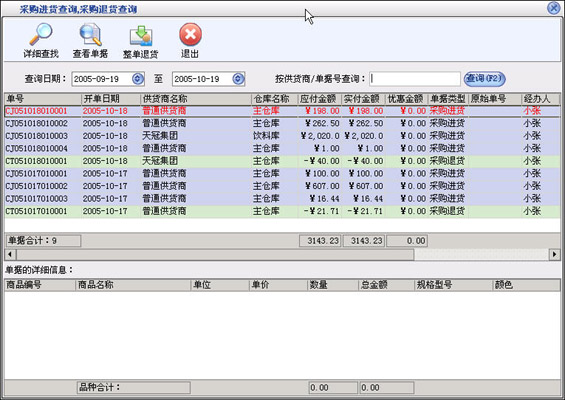The image size is (565, 400).
Task: Select return row CT051018010001
Action: [282, 161]
